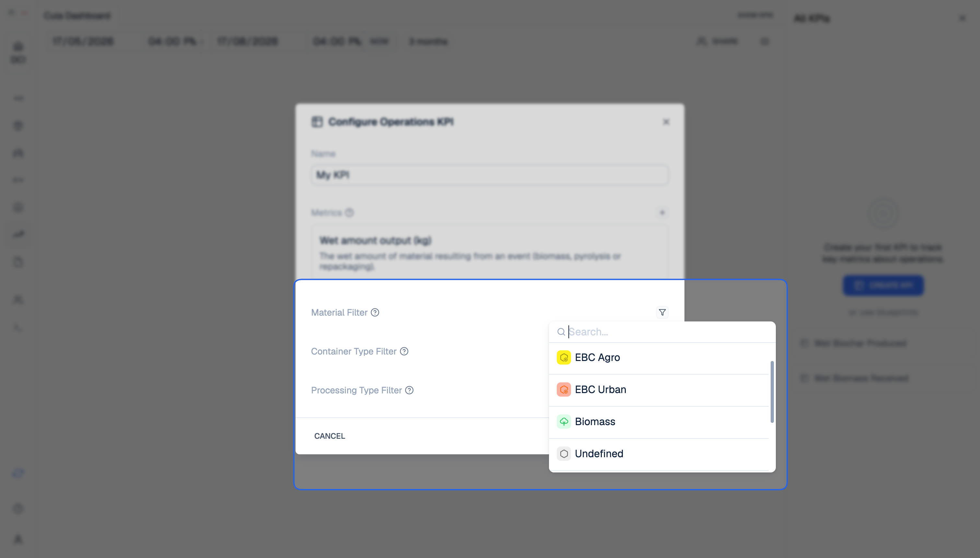Choose EBC Agro from material list
This screenshot has width=980, height=558.
point(659,357)
